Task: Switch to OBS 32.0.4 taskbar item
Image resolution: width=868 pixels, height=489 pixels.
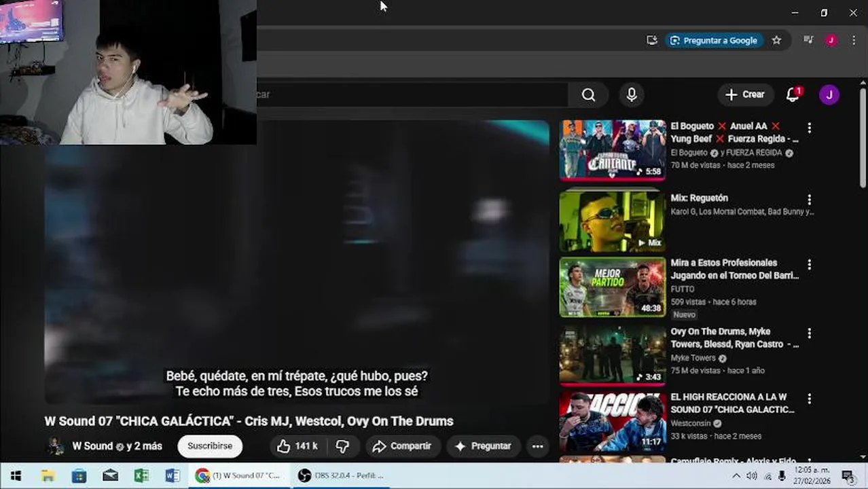Action: (342, 475)
